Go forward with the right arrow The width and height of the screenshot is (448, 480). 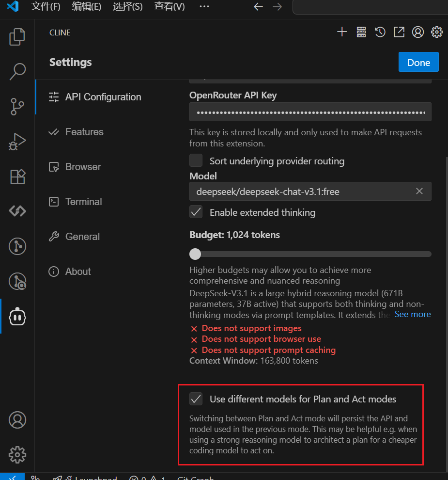point(278,7)
